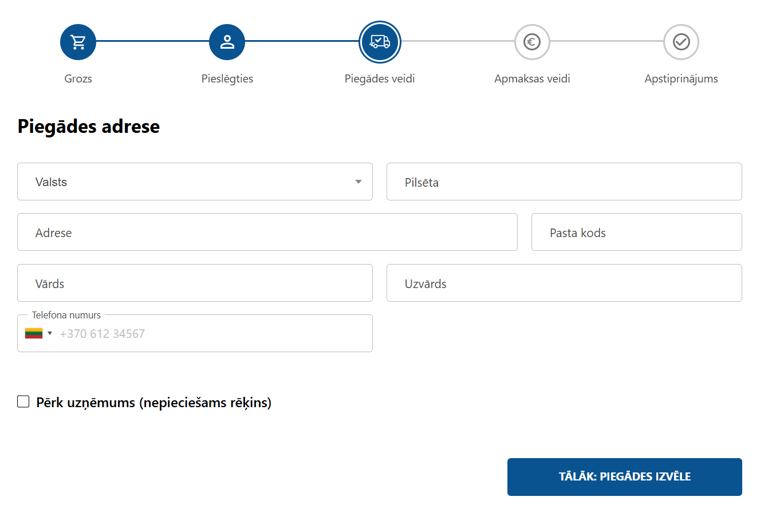
Task: Click the Piegādes adrese heading
Action: (89, 127)
